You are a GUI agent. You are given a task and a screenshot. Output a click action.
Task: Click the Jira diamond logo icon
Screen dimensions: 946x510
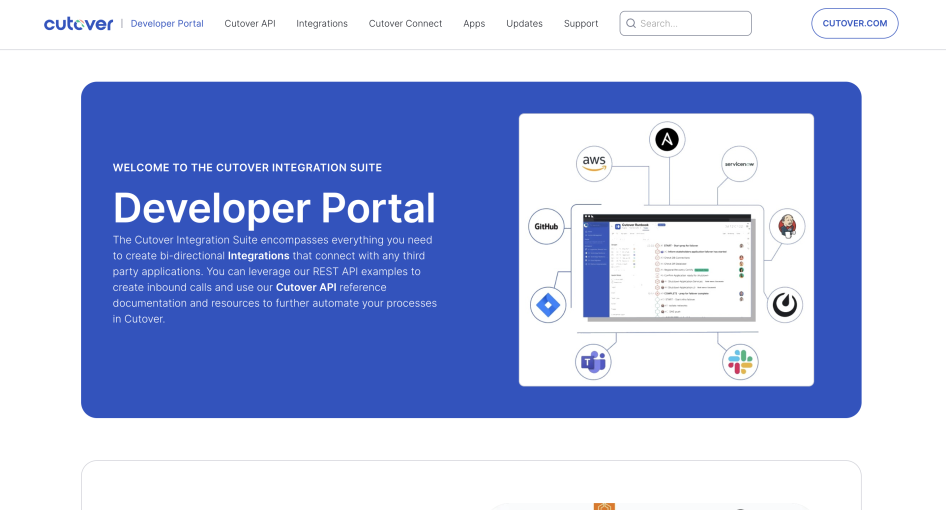click(548, 305)
